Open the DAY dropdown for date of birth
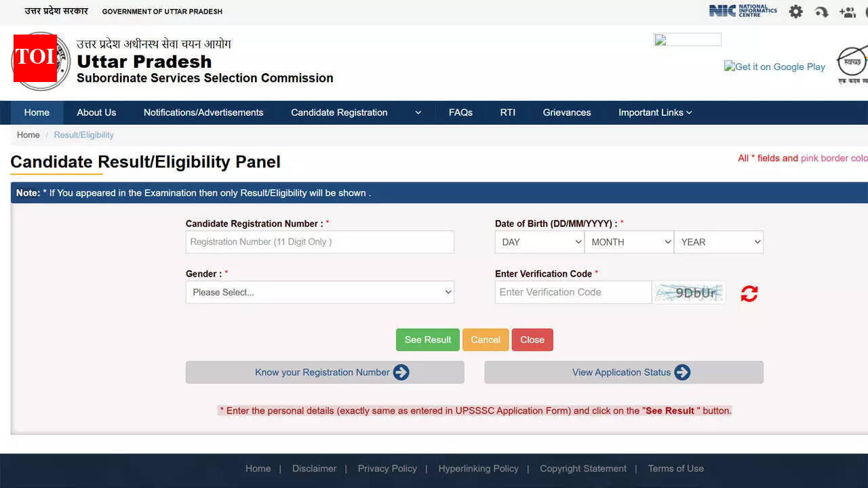Viewport: 868px width, 488px height. [539, 242]
